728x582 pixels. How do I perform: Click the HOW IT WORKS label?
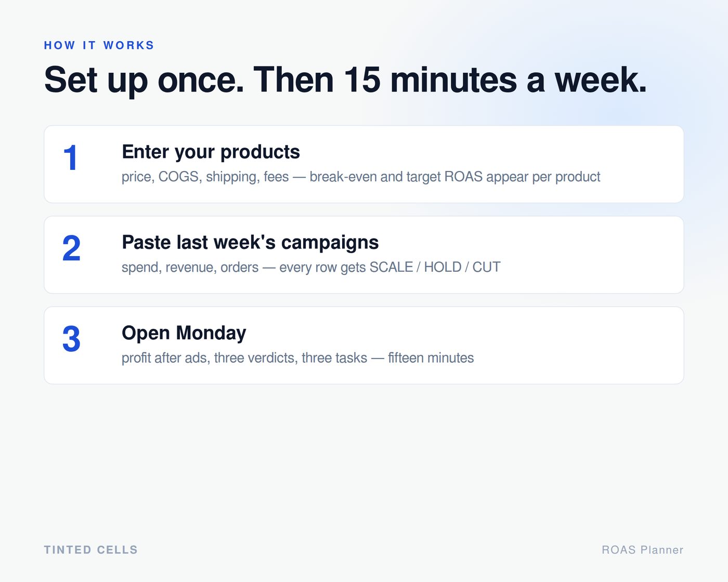[x=99, y=45]
